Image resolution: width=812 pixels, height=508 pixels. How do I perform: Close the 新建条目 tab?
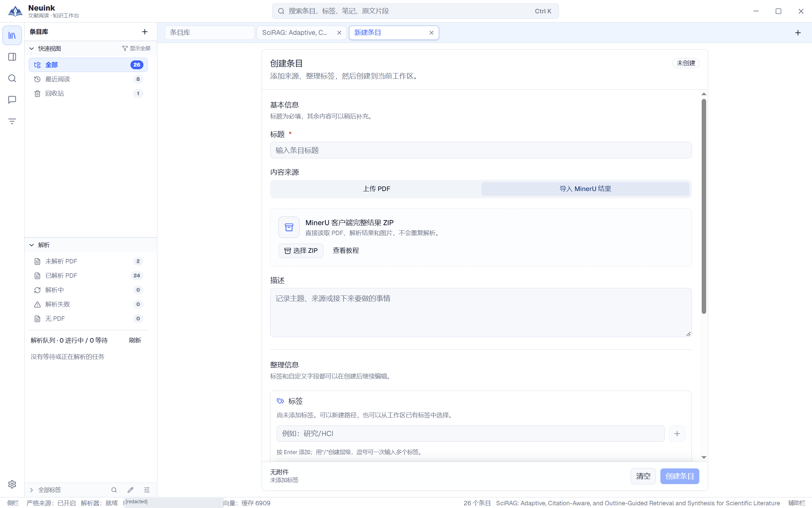coord(431,33)
